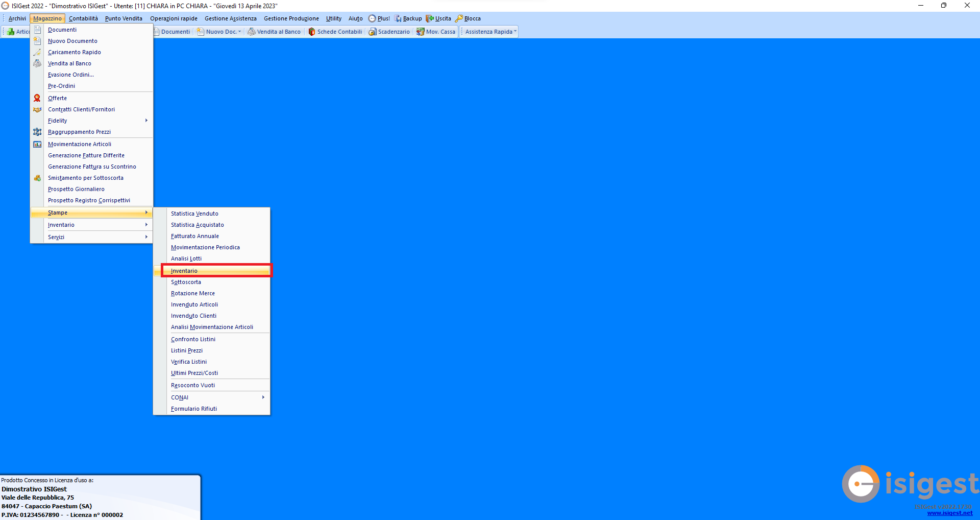
Task: Expand the Fidelity submenu
Action: tap(97, 121)
